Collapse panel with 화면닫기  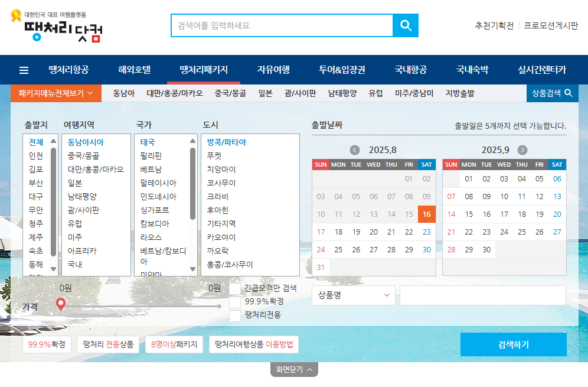(x=294, y=369)
